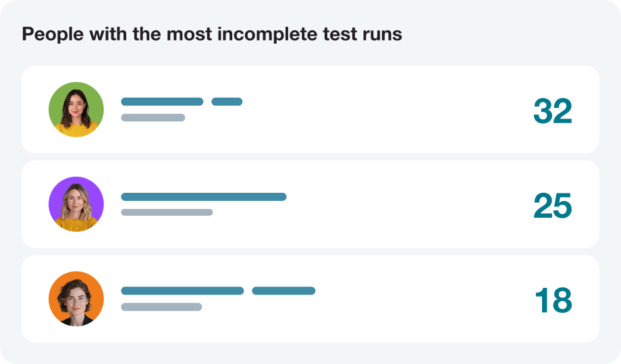
Task: Click the long teal name bar beside count 32
Action: click(x=162, y=102)
